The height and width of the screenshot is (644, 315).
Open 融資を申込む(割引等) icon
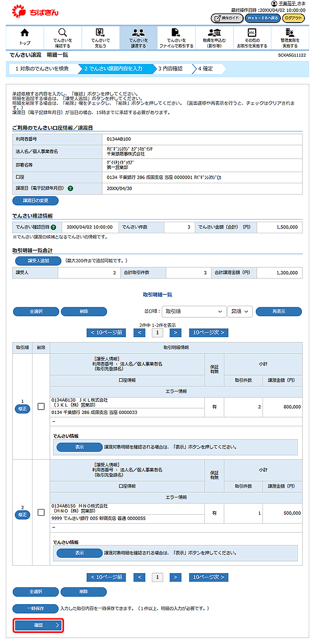click(214, 33)
